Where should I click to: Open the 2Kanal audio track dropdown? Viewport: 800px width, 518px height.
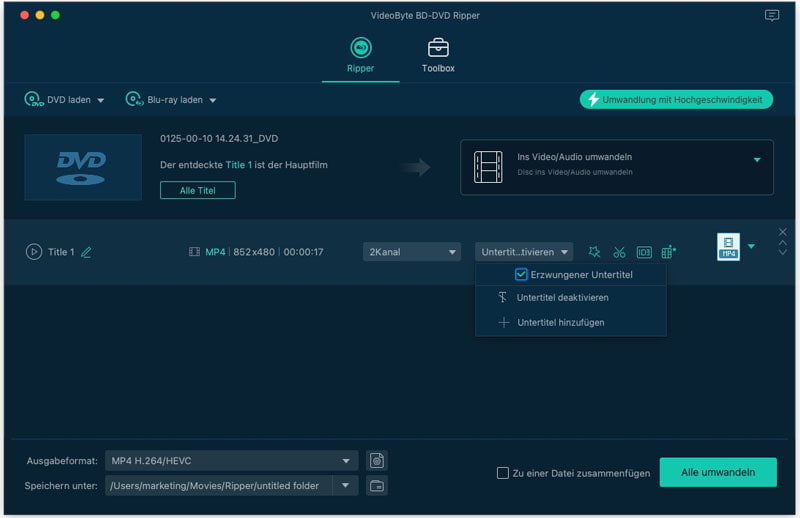(x=412, y=252)
